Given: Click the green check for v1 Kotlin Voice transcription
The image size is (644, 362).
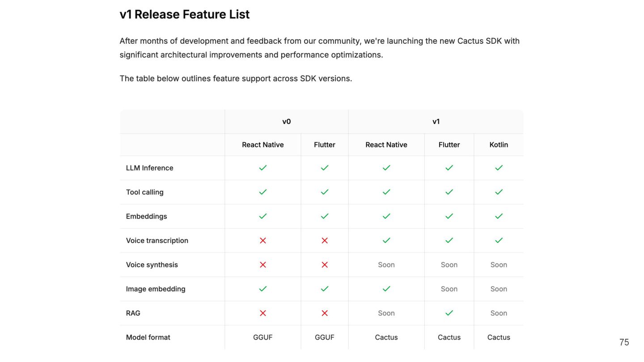Looking at the screenshot, I should click(x=499, y=240).
